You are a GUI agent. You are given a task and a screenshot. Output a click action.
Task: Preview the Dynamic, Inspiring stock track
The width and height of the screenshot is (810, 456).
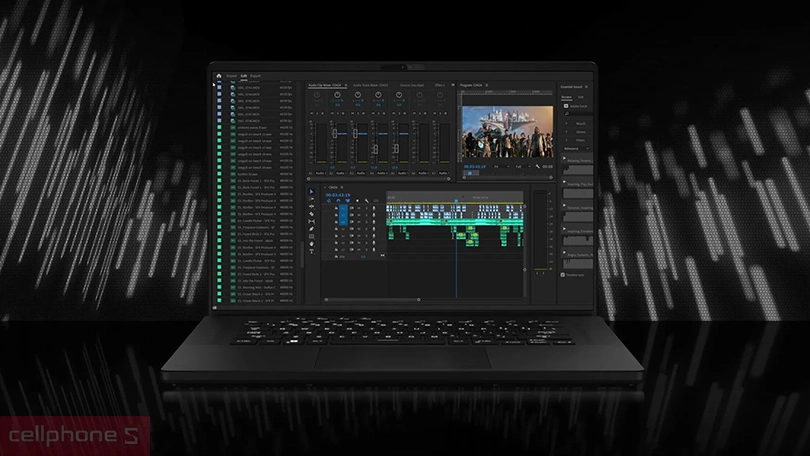564,205
